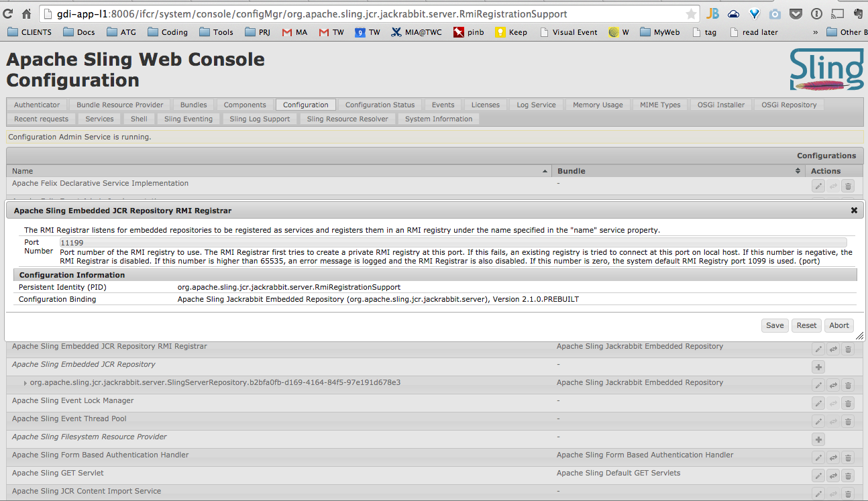
Task: Click the Chromecast cast extension icon
Action: 837,14
